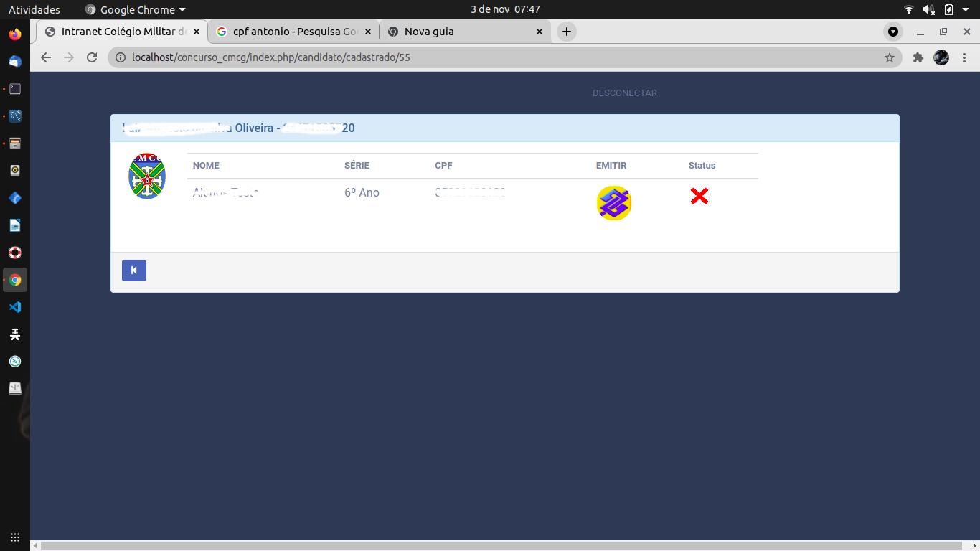
Task: Click the SÉRIE column header
Action: tap(357, 166)
